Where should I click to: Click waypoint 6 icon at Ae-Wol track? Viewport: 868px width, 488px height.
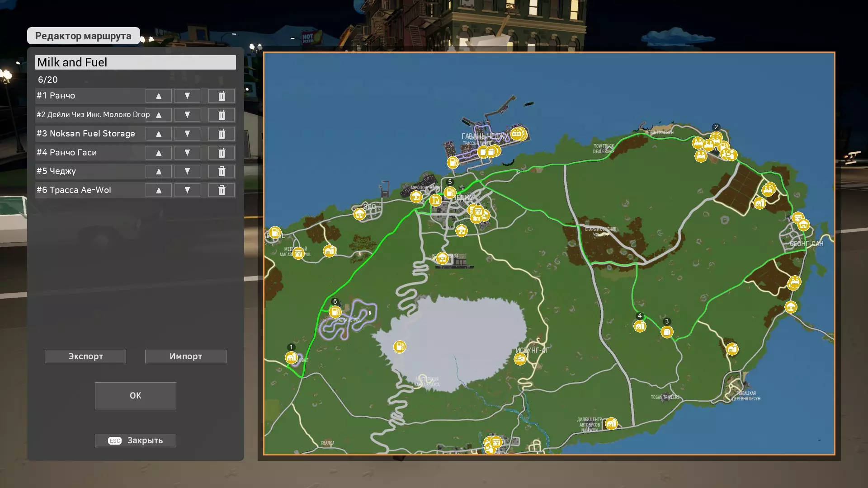tap(335, 312)
